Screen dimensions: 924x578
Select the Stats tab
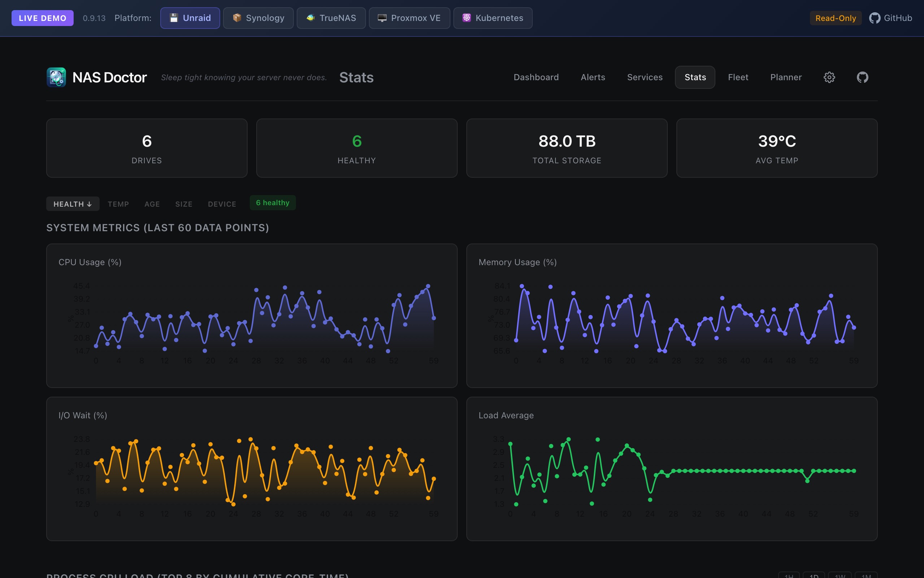tap(695, 77)
